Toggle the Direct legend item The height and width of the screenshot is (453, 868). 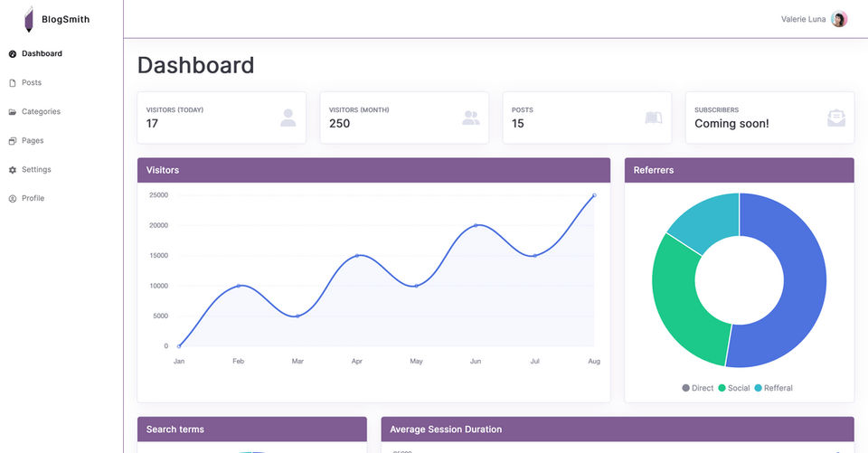697,388
